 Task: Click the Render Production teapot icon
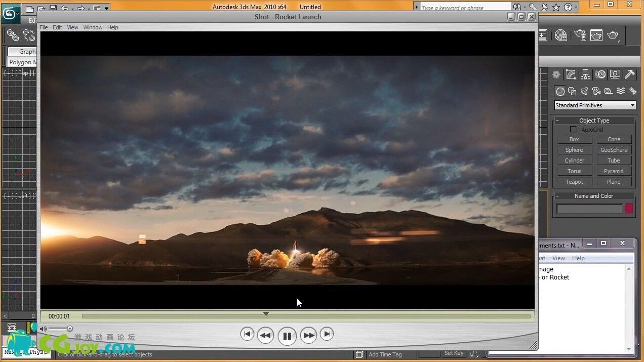click(613, 35)
